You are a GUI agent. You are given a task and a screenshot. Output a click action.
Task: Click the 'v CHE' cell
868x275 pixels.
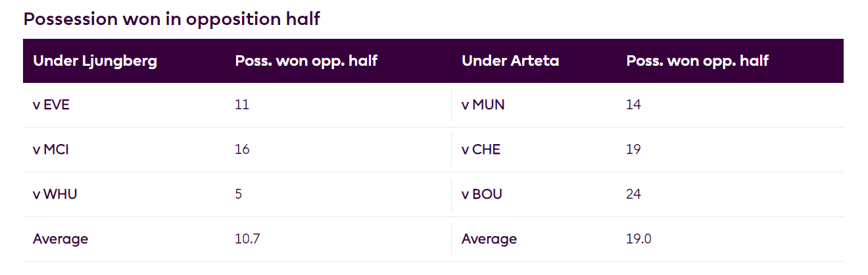[481, 149]
